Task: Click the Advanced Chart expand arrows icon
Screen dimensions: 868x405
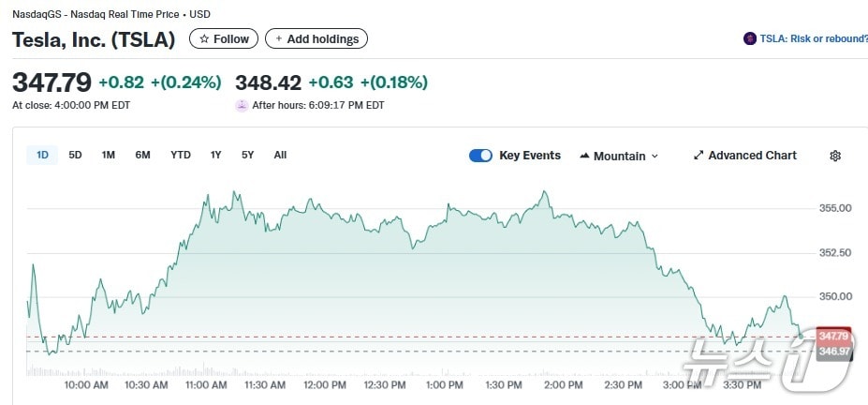Action: (x=698, y=156)
